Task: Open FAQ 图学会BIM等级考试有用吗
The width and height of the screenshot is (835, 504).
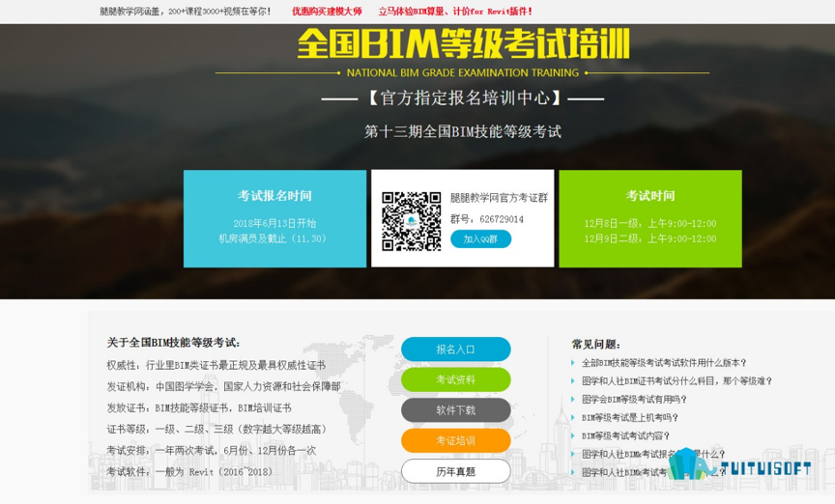Action: [x=634, y=399]
